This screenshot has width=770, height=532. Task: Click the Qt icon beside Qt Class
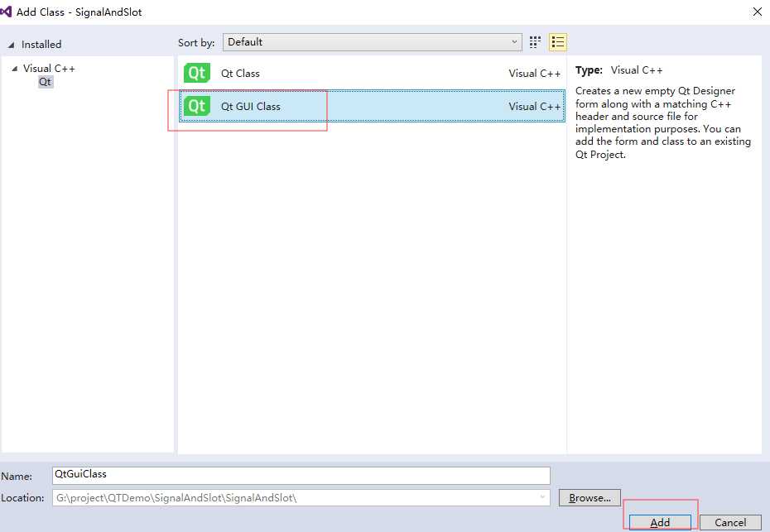click(x=197, y=73)
